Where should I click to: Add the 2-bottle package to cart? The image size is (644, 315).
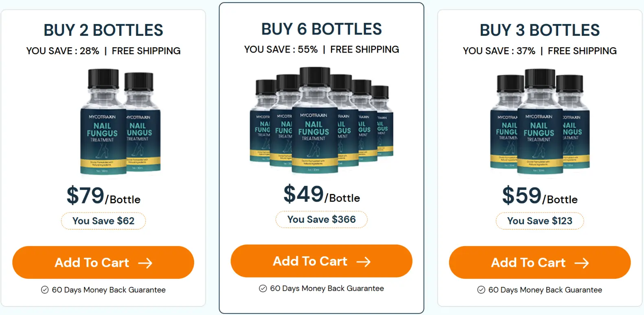click(x=103, y=263)
